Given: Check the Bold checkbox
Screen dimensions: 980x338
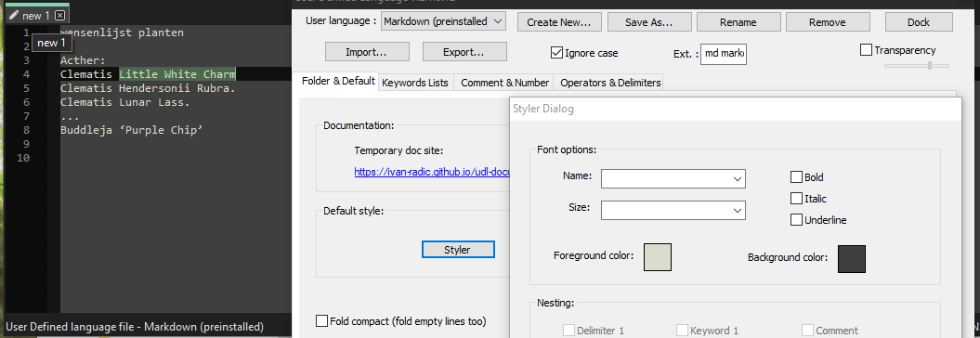Looking at the screenshot, I should click(x=796, y=177).
